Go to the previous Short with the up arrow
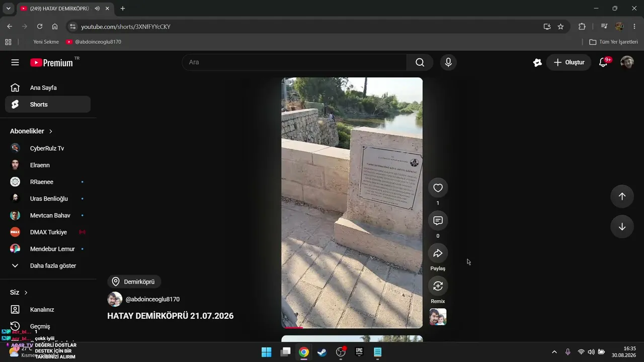The image size is (644, 362). 622,197
